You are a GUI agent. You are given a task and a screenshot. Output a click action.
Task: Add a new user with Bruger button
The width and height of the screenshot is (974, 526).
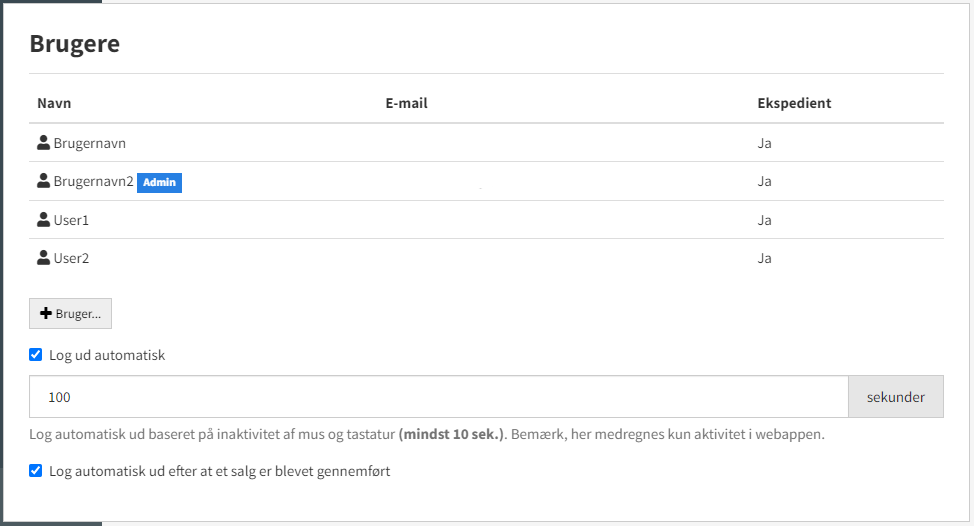pyautogui.click(x=70, y=314)
